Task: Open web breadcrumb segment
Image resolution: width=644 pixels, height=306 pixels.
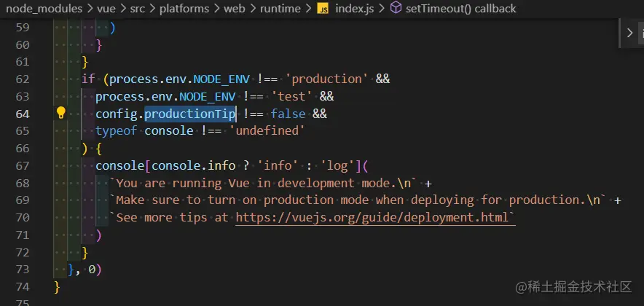Action: (x=235, y=9)
